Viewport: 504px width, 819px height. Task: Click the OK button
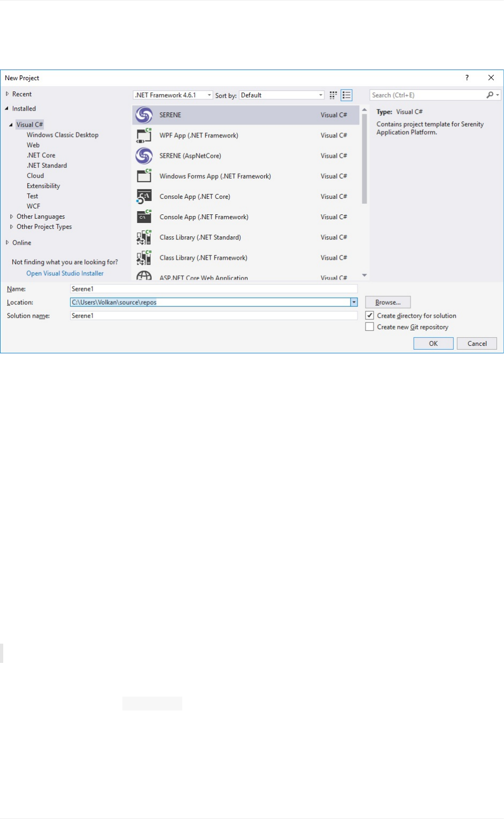click(x=433, y=343)
